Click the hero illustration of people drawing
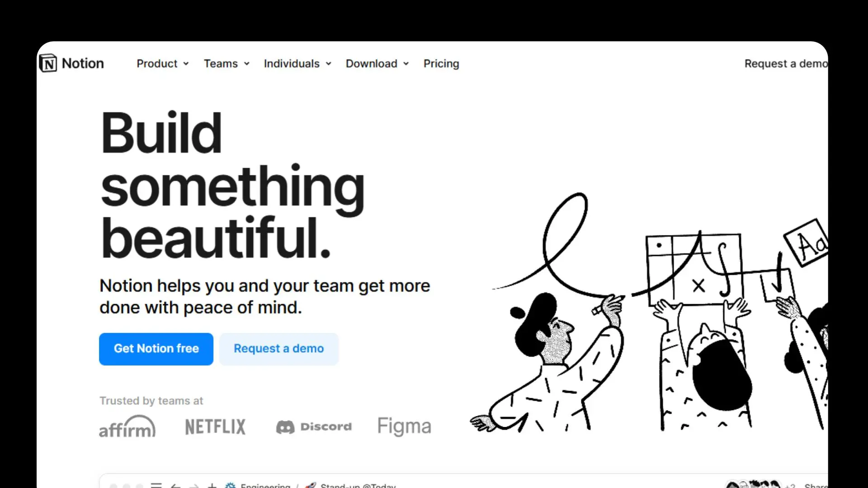Image resolution: width=868 pixels, height=488 pixels. 649,312
